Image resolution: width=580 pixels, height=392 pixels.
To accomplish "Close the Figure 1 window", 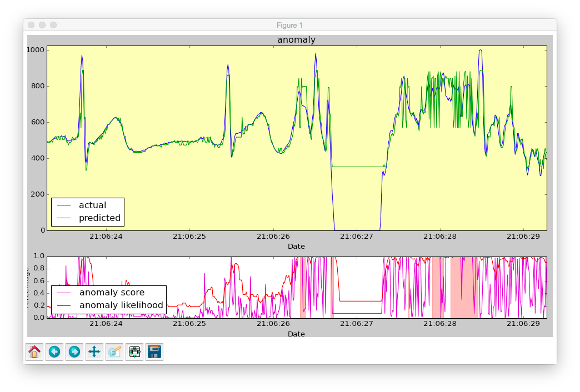I will click(32, 25).
